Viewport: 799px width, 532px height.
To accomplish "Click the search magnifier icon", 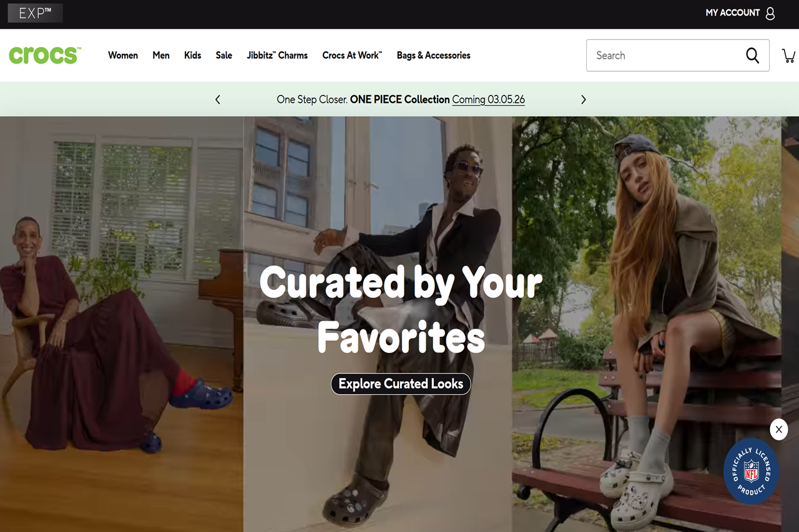I will (x=752, y=56).
